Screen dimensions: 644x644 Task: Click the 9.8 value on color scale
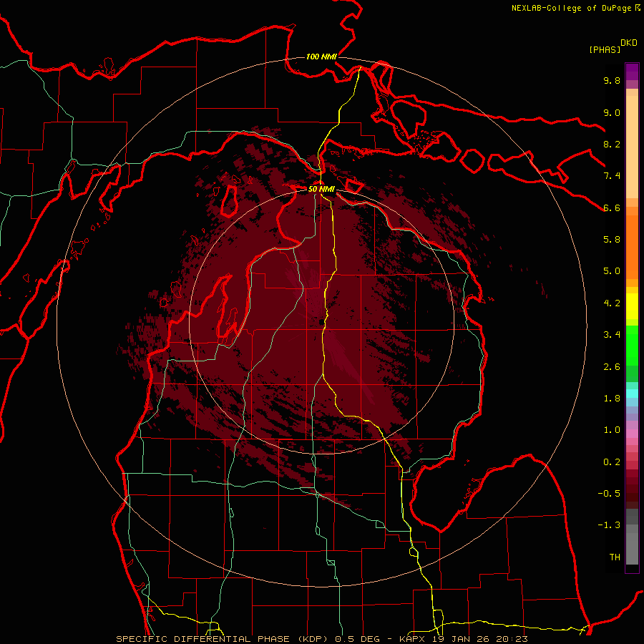tap(612, 80)
